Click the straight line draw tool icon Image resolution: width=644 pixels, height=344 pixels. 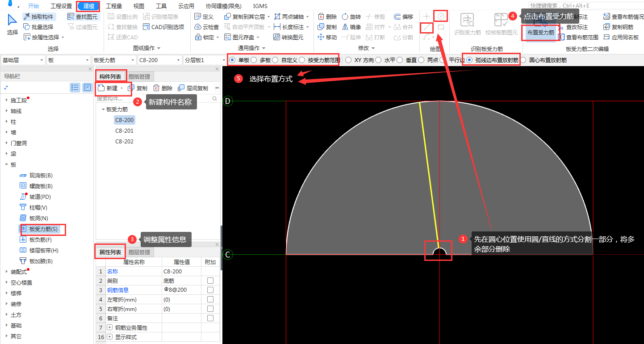(427, 27)
